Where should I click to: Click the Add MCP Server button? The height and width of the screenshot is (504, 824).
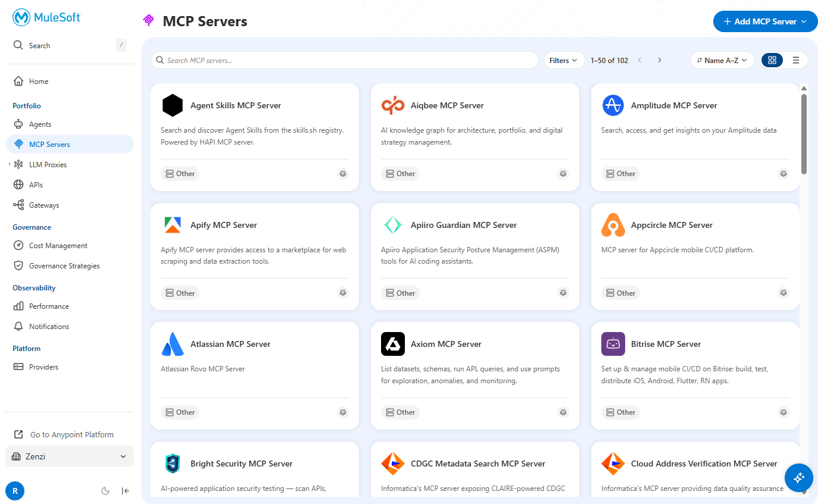[x=765, y=21]
